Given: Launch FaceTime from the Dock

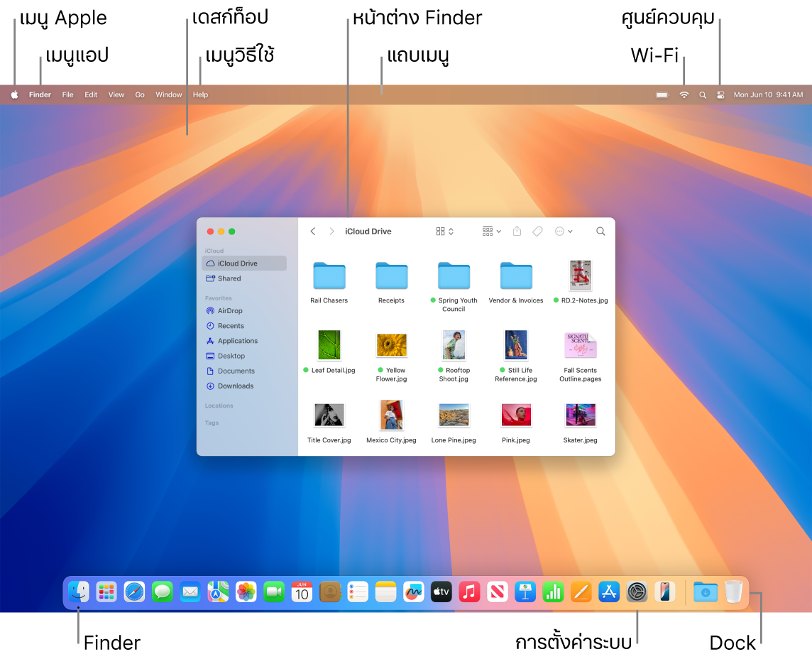Looking at the screenshot, I should tap(274, 592).
